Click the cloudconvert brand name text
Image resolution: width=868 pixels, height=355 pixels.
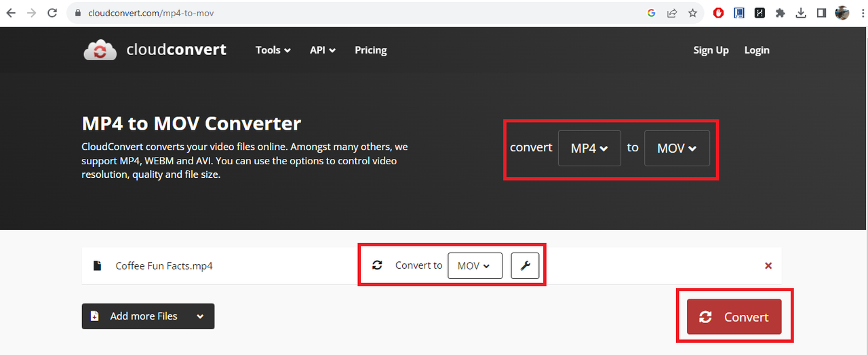176,50
